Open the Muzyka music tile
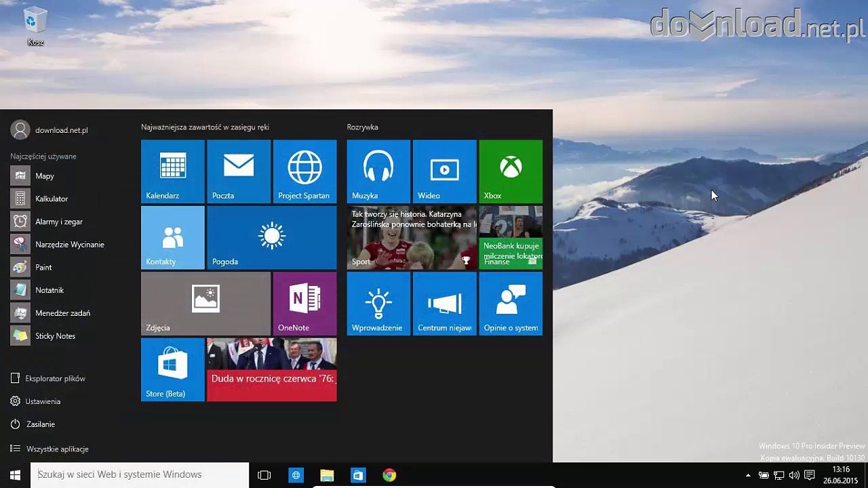 (x=378, y=171)
